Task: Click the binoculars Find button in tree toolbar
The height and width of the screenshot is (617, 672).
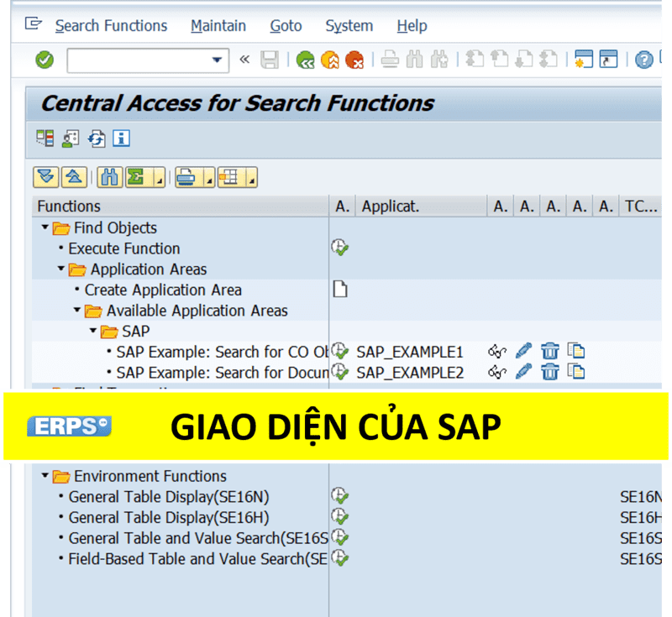Action: [109, 177]
